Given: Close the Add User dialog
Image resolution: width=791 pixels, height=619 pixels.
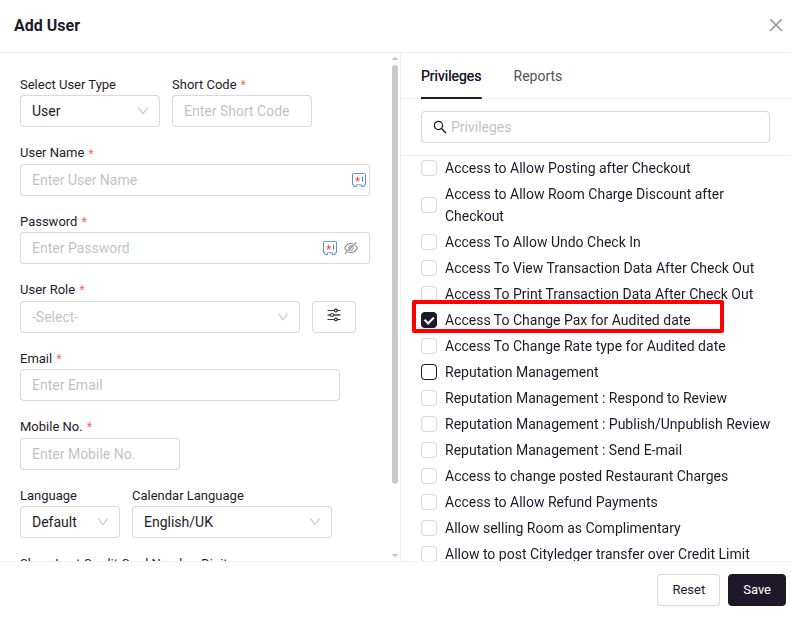Looking at the screenshot, I should [775, 25].
